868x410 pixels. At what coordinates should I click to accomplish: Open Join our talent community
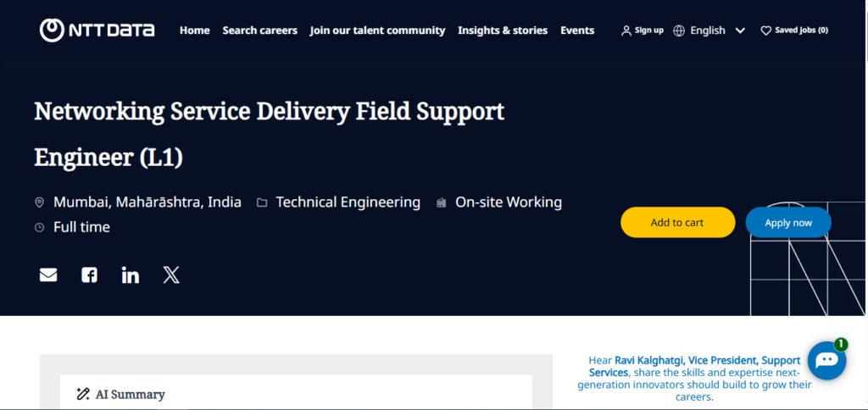click(x=377, y=30)
